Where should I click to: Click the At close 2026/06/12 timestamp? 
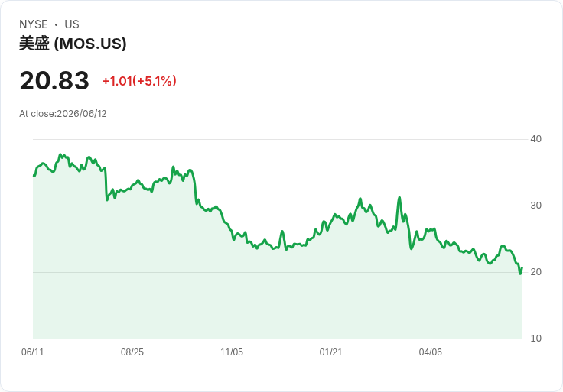[63, 114]
